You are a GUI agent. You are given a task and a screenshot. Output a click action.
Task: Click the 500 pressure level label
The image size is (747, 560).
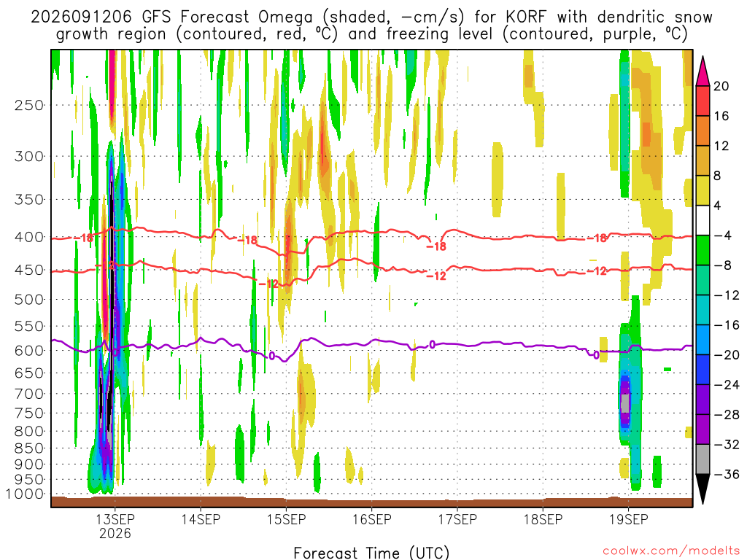tap(29, 300)
